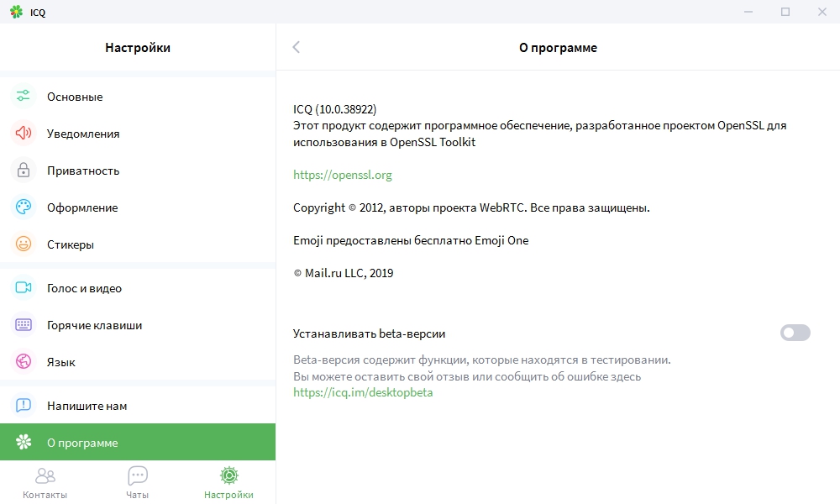
Task: Click the globe icon for Язык
Action: (x=23, y=361)
